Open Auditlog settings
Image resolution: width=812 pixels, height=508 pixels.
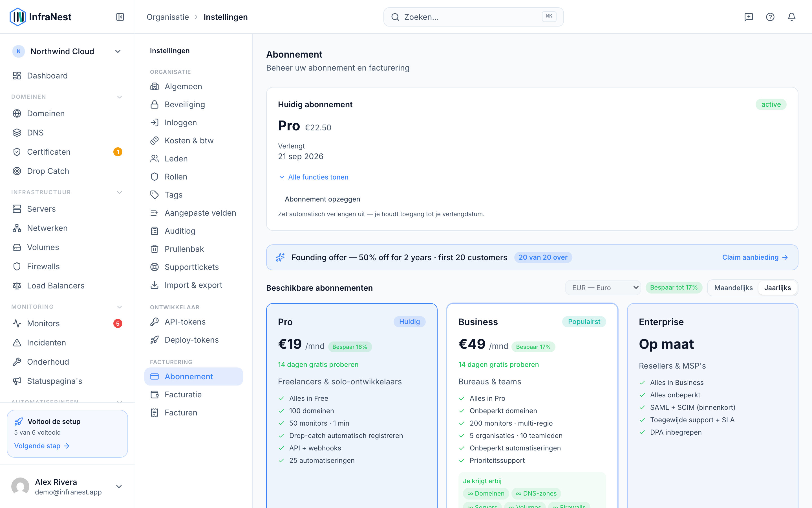[x=194, y=231]
